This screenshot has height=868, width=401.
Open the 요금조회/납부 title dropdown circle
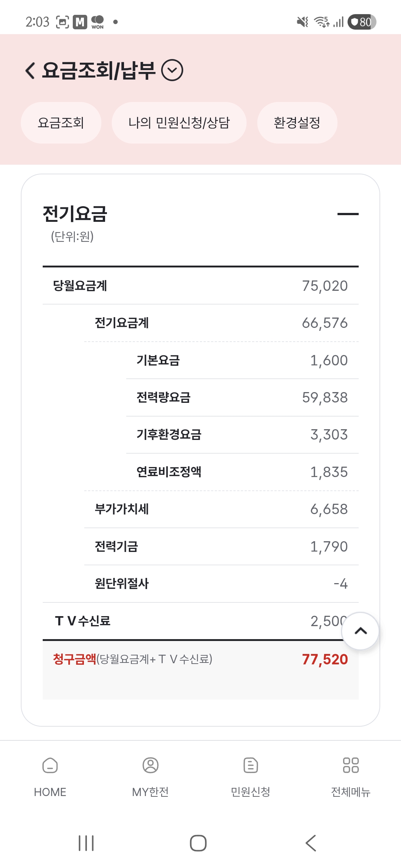click(x=172, y=70)
